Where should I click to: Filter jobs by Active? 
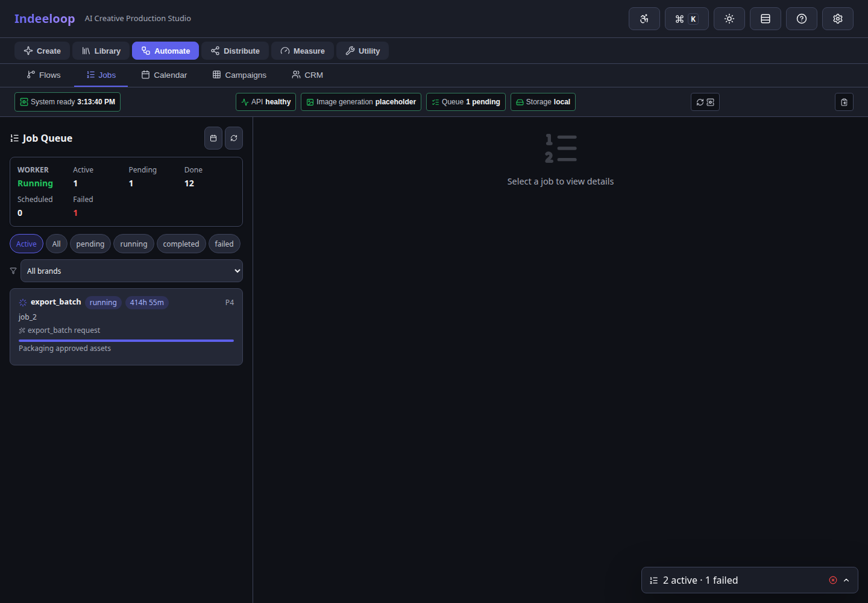pyautogui.click(x=27, y=244)
